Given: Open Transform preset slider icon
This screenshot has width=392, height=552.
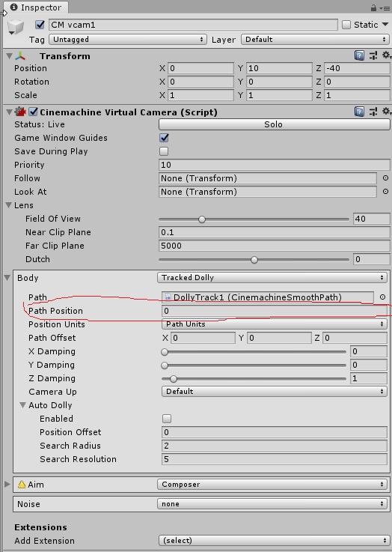Looking at the screenshot, I should pyautogui.click(x=373, y=55).
